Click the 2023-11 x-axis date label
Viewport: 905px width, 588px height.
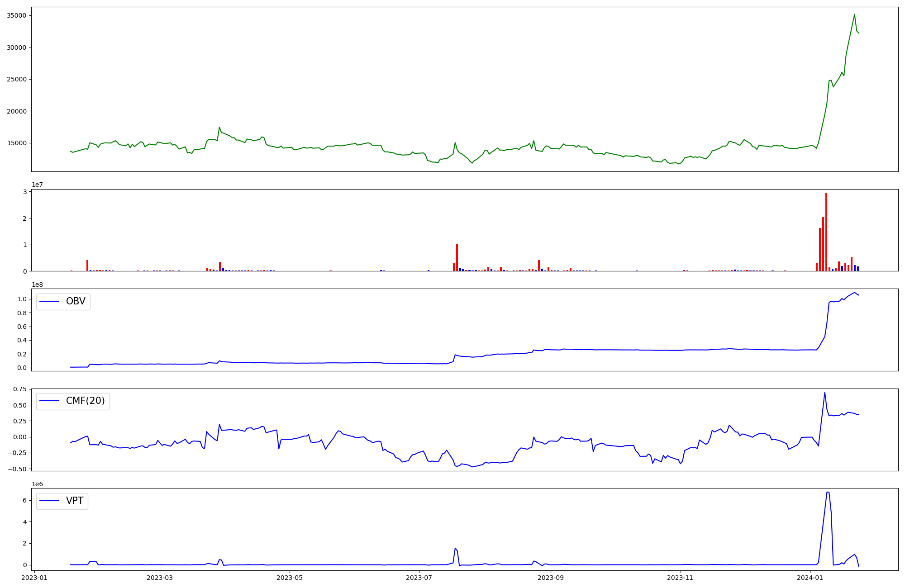tap(680, 578)
